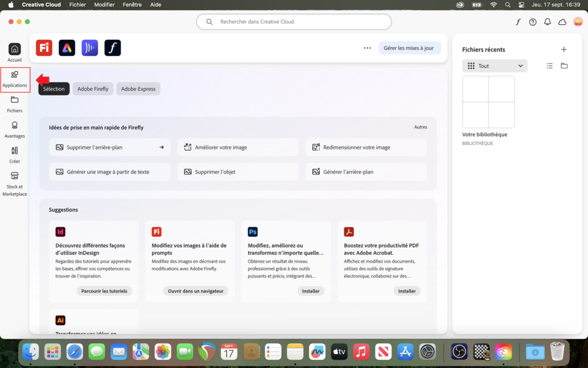
Task: Open the Creative Cloud menu bar item
Action: click(x=41, y=5)
